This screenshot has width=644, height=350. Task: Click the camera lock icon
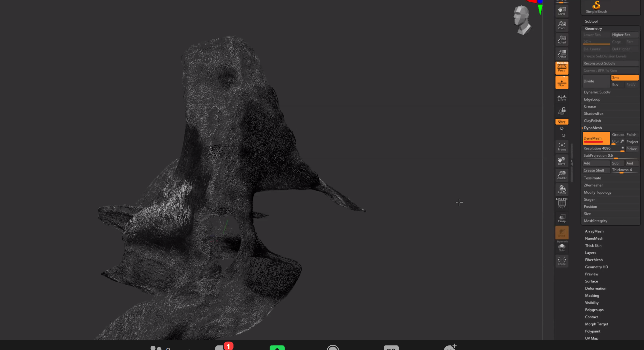pyautogui.click(x=562, y=110)
